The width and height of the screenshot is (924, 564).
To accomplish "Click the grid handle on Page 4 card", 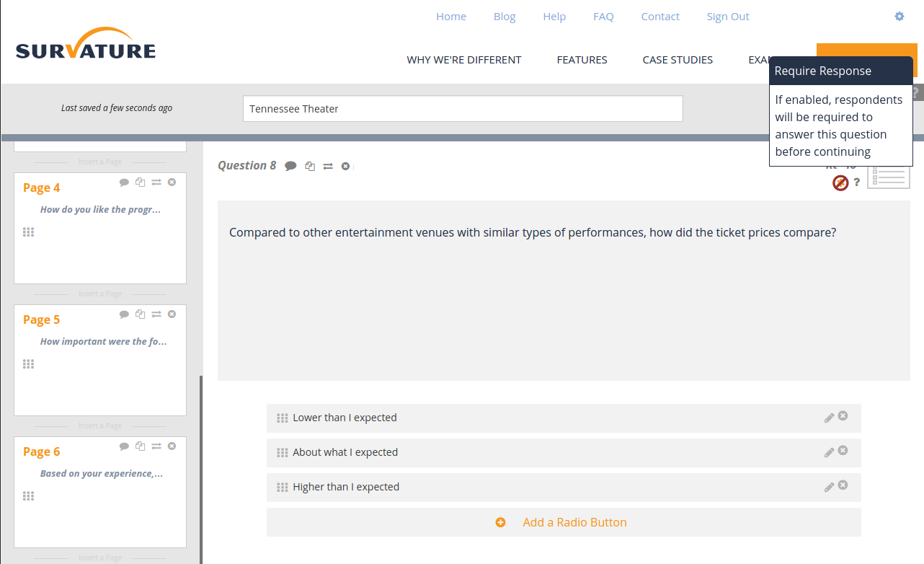I will tap(28, 232).
